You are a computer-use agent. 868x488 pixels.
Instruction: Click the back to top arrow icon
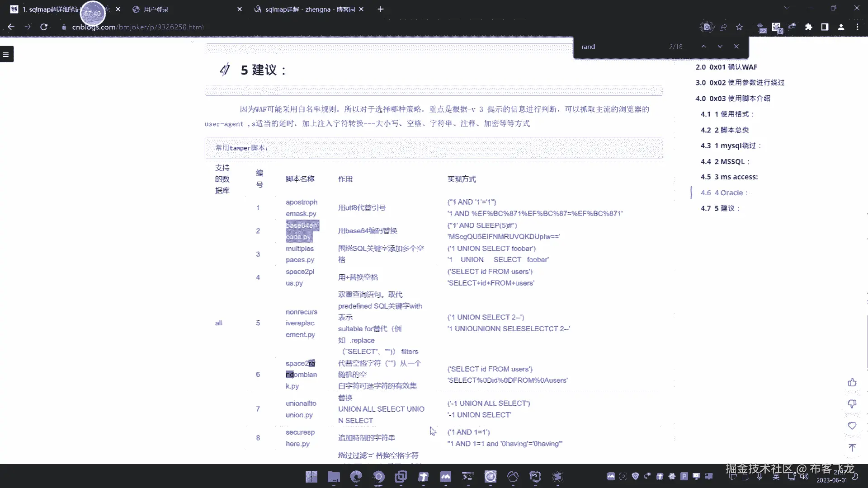tap(852, 447)
